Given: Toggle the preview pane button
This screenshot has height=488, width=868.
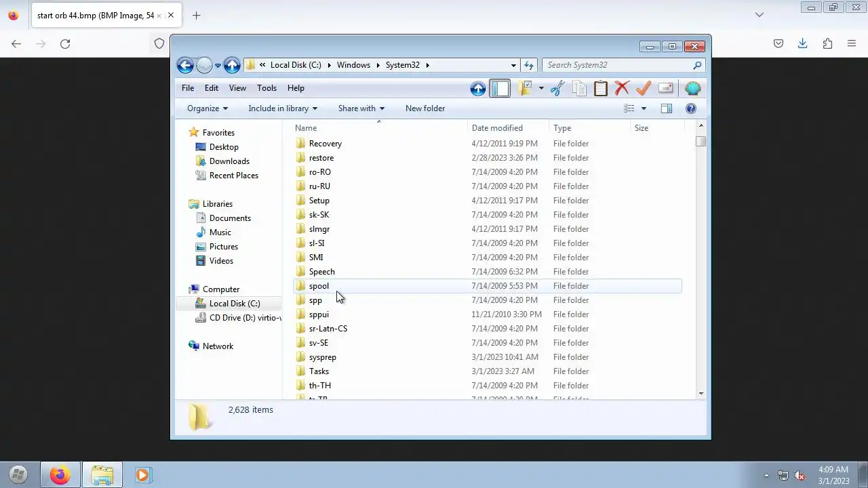Looking at the screenshot, I should coord(667,108).
